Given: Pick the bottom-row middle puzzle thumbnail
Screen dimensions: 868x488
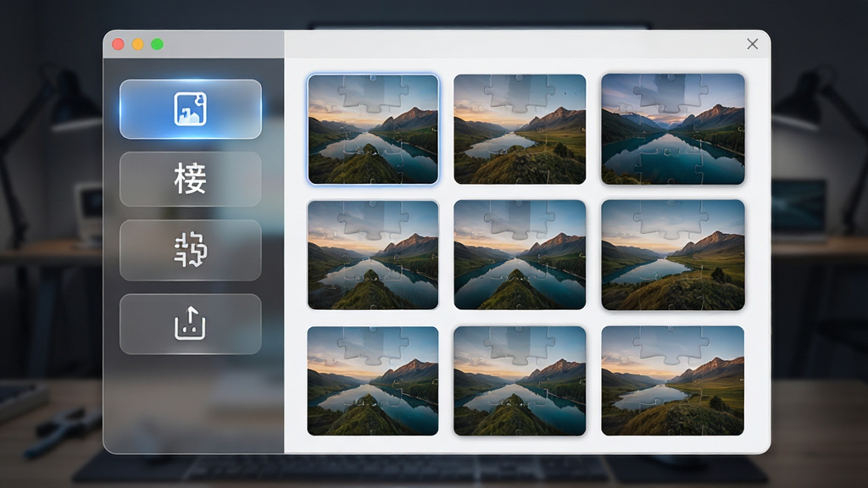Looking at the screenshot, I should [520, 380].
